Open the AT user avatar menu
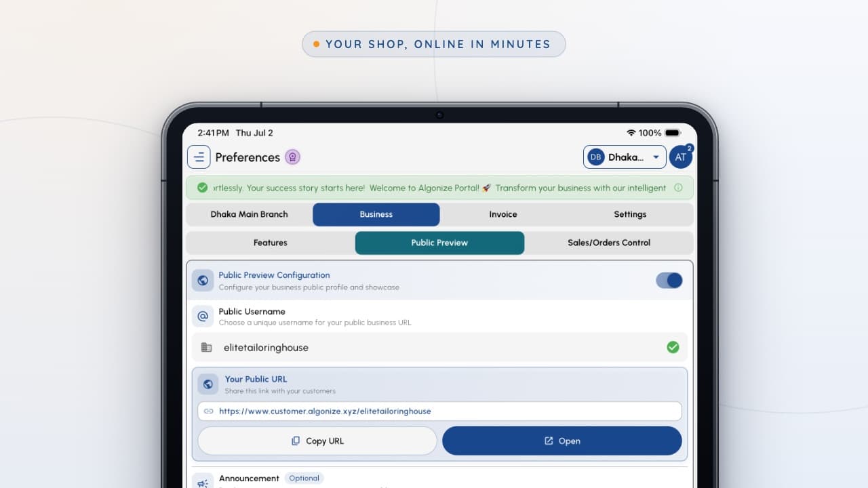Screen dimensions: 868x488 [x=680, y=157]
